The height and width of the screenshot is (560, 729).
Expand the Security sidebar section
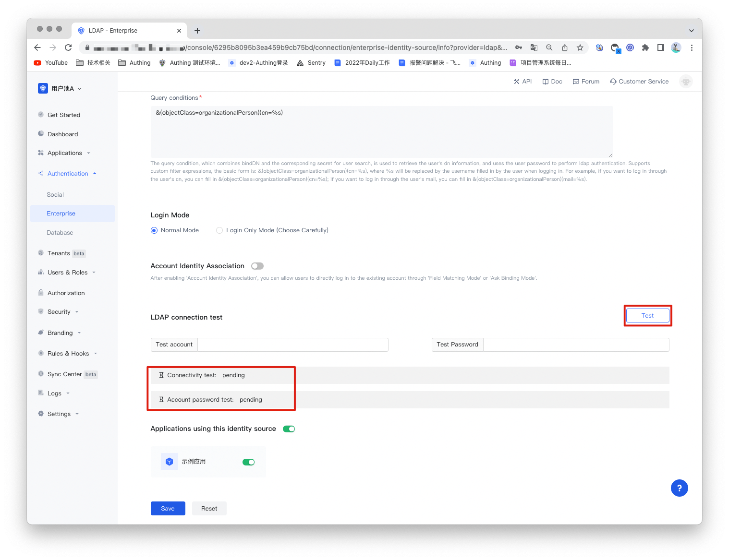(x=59, y=312)
